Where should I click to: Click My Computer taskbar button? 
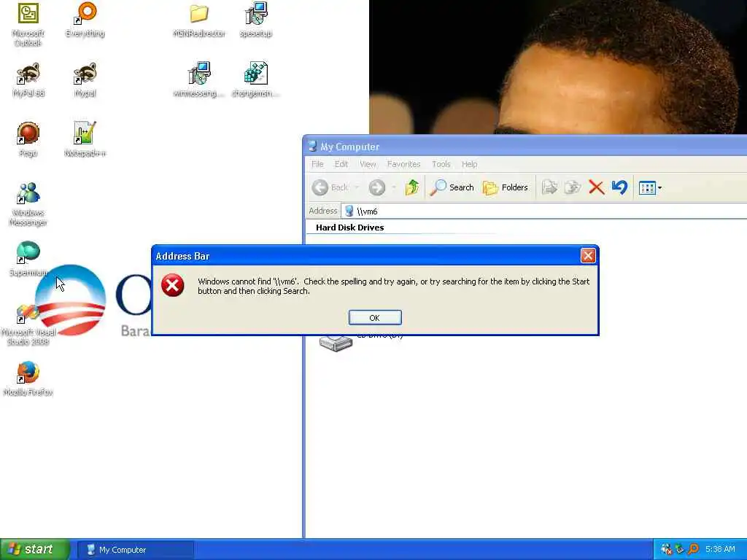point(136,550)
